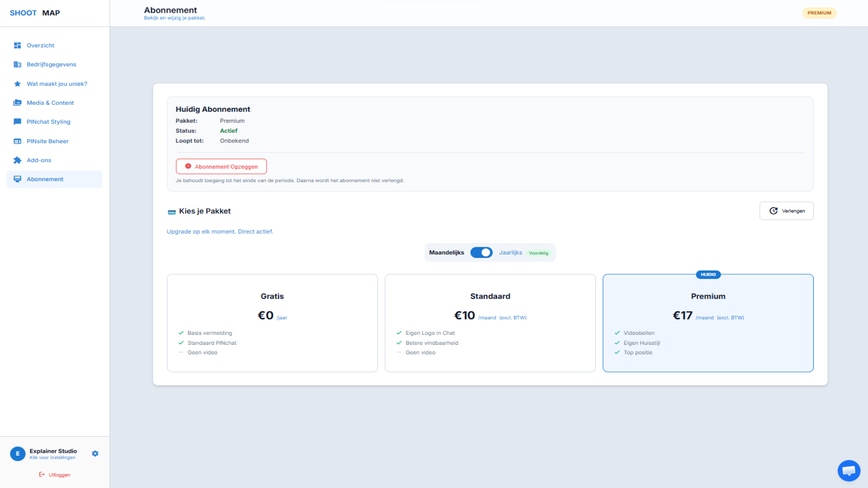868x488 pixels.
Task: Select the Maandelijks billing label
Action: point(446,253)
